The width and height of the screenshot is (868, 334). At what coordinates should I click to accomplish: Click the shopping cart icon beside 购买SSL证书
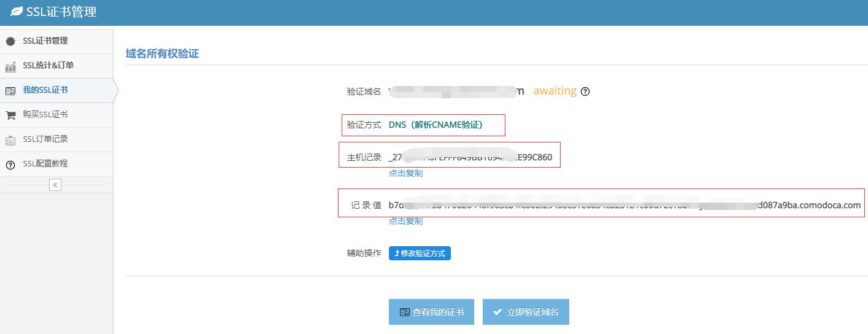[x=10, y=115]
